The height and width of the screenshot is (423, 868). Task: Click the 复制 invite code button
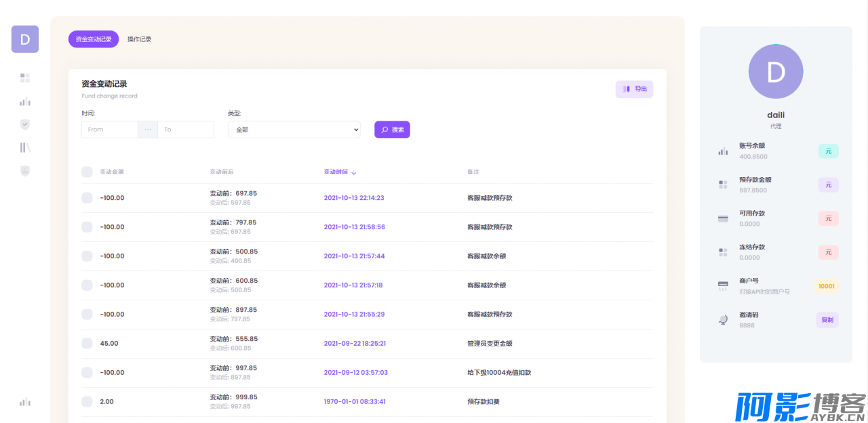827,320
